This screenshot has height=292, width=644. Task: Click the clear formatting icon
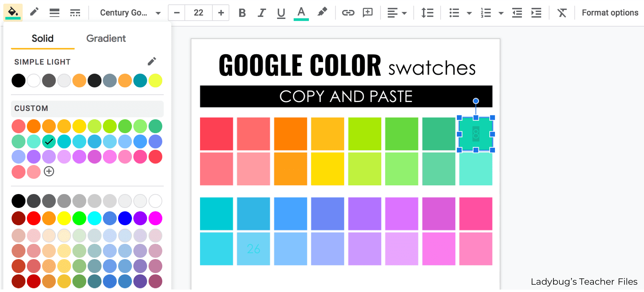click(x=562, y=13)
